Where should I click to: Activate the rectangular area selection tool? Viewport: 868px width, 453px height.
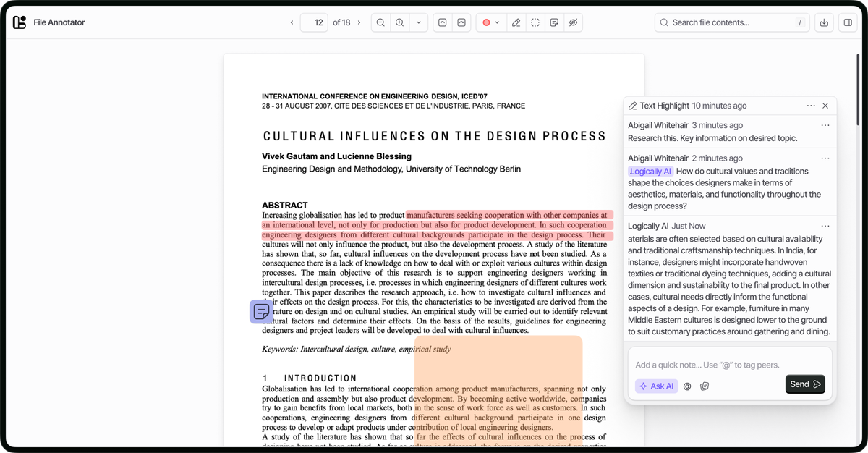[x=535, y=22]
